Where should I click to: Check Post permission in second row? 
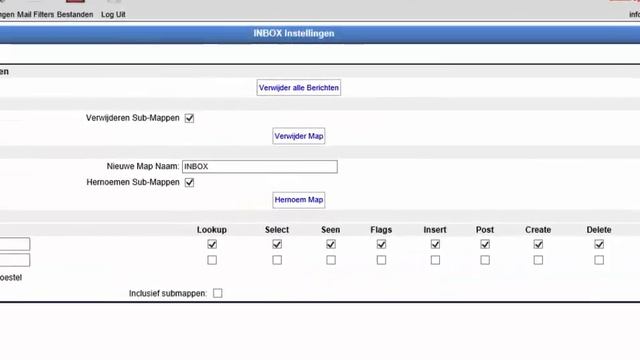pyautogui.click(x=485, y=260)
